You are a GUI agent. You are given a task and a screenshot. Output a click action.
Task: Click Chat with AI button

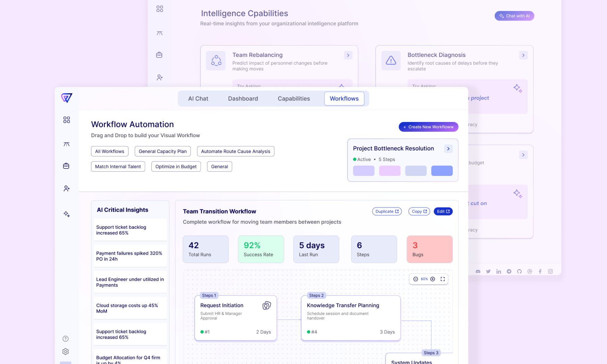click(x=514, y=16)
